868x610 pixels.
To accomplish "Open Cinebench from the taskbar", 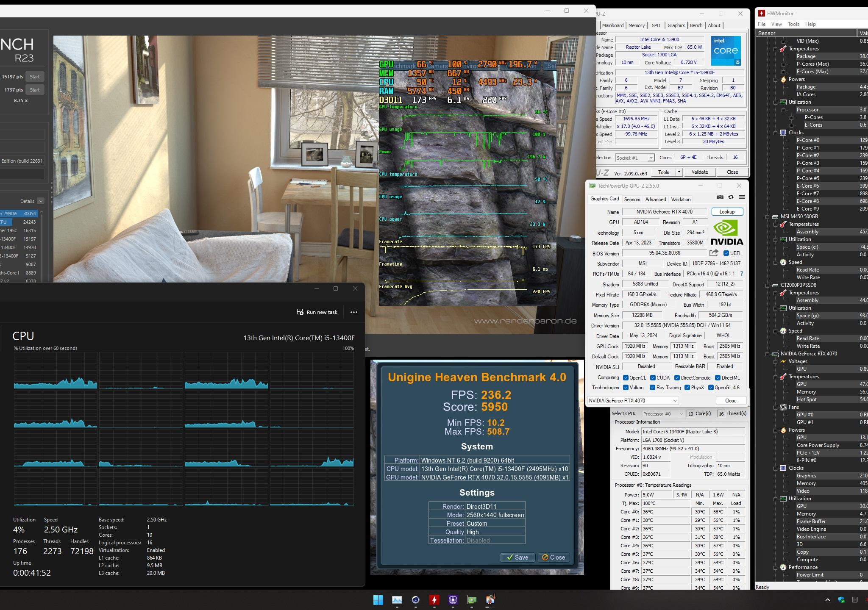I will coord(416,600).
